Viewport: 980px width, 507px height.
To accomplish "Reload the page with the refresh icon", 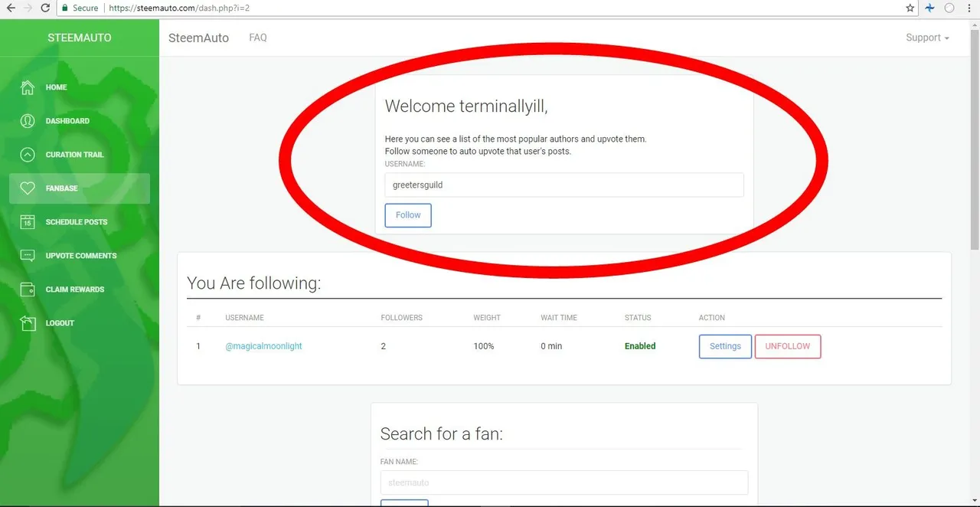I will click(x=46, y=8).
